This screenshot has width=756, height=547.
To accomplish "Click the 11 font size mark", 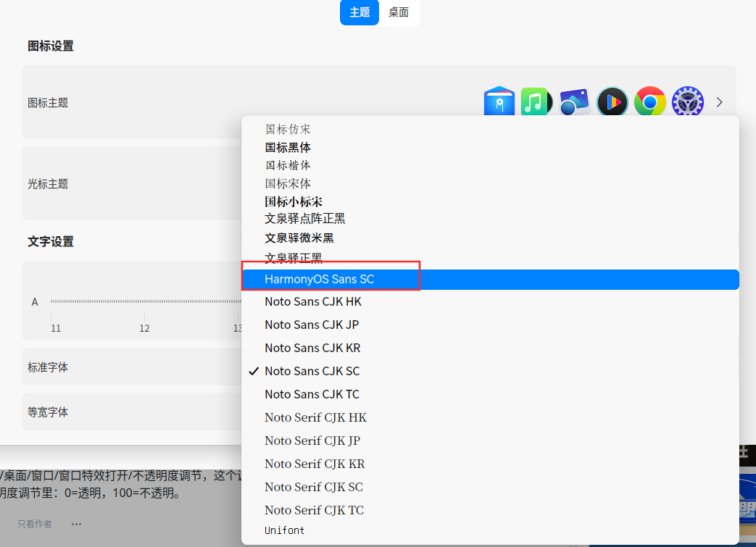I will click(56, 328).
